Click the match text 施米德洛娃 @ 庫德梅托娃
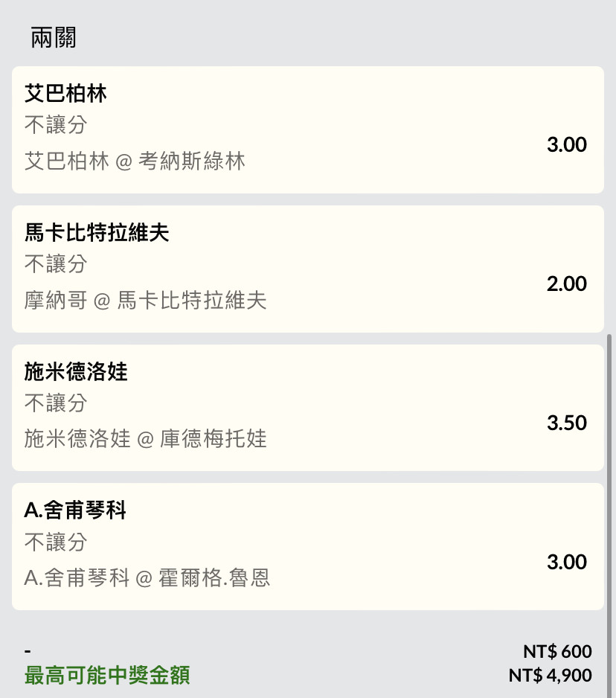Image resolution: width=616 pixels, height=698 pixels. click(145, 438)
